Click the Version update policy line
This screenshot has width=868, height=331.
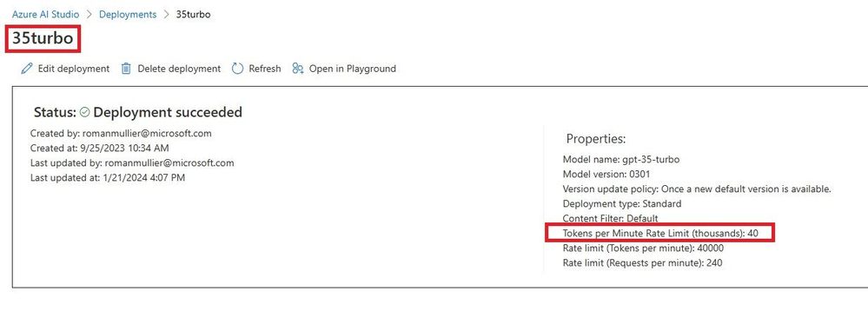pos(697,189)
